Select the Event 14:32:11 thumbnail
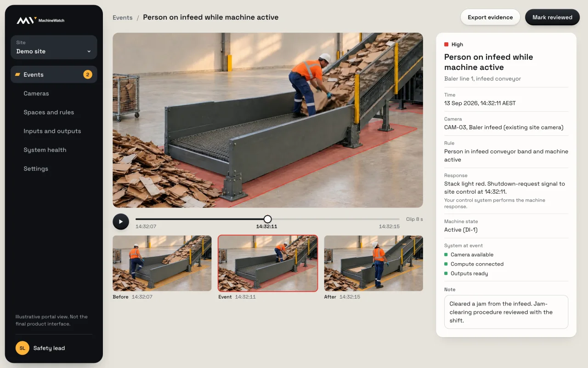 [x=268, y=263]
